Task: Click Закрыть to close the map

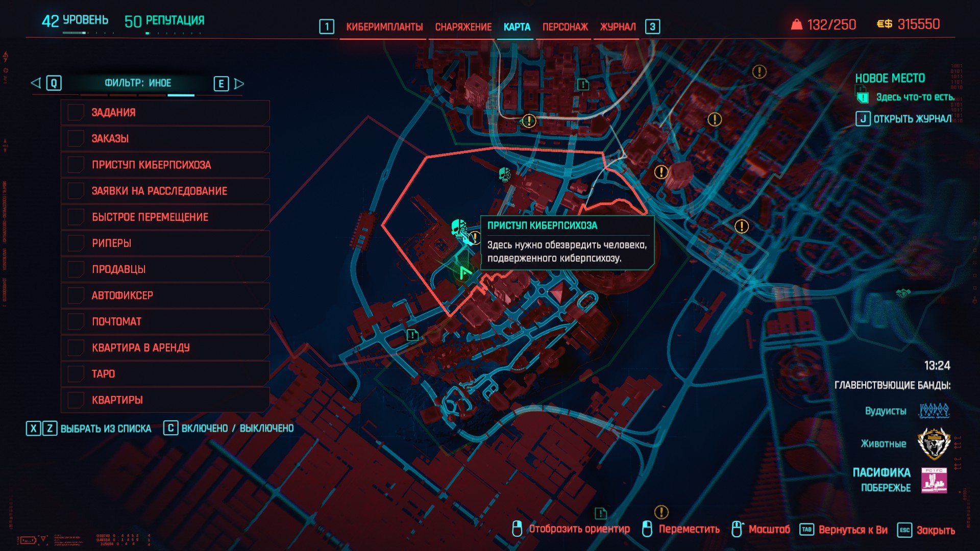Action: tap(936, 531)
